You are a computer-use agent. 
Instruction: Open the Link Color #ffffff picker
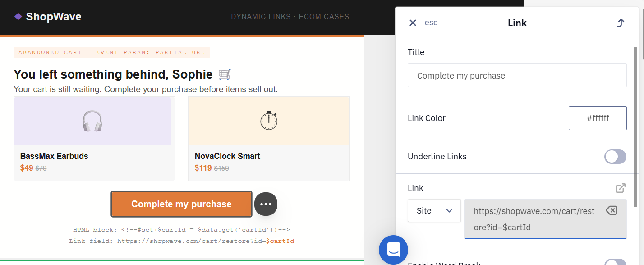[598, 118]
